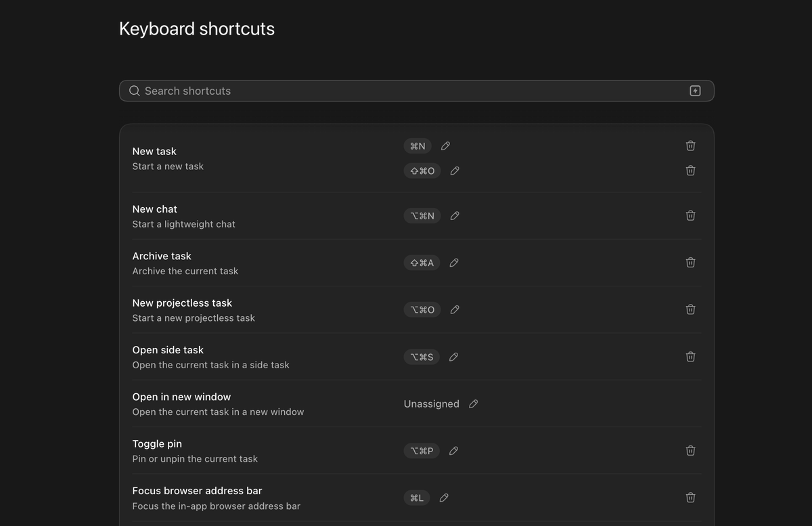Delete the ⇧⌘O shortcut for New task
Screen dimensions: 812x526
point(690,171)
